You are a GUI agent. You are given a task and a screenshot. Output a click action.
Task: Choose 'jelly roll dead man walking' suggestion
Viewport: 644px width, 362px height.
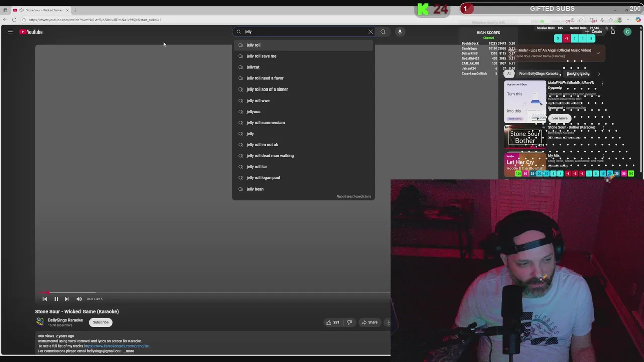(303, 156)
